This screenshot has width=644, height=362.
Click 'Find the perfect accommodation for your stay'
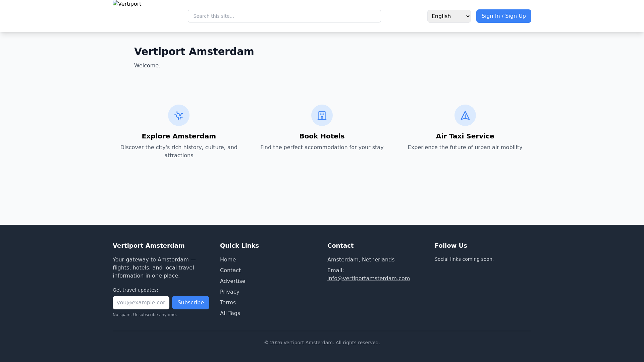pyautogui.click(x=322, y=147)
